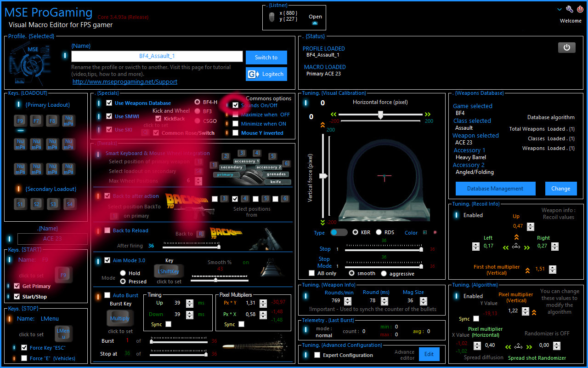
Task: Click the Change weapon button
Action: (x=561, y=189)
